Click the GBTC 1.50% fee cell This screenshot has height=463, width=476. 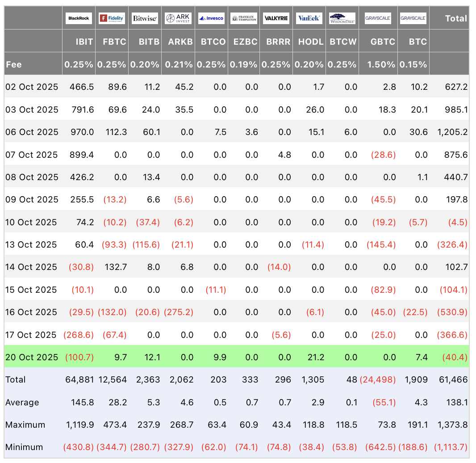tap(381, 64)
